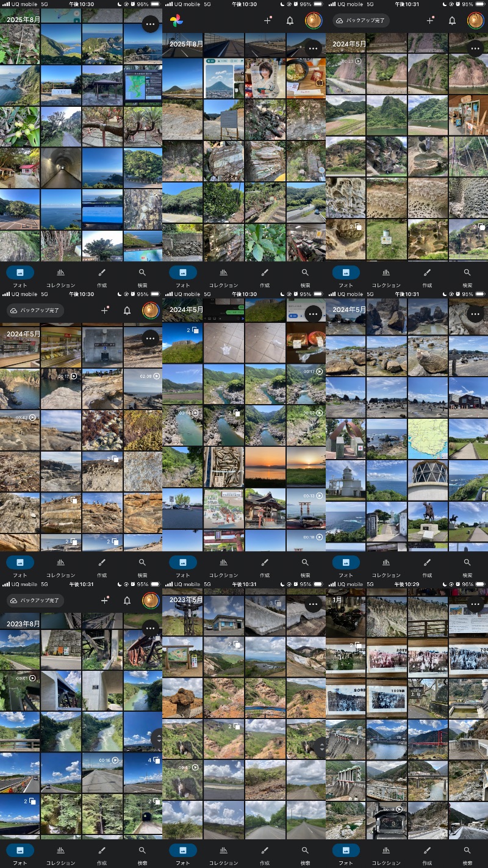The width and height of the screenshot is (488, 868).
Task: Tap the Google Photos pinwheel logo
Action: [x=176, y=21]
